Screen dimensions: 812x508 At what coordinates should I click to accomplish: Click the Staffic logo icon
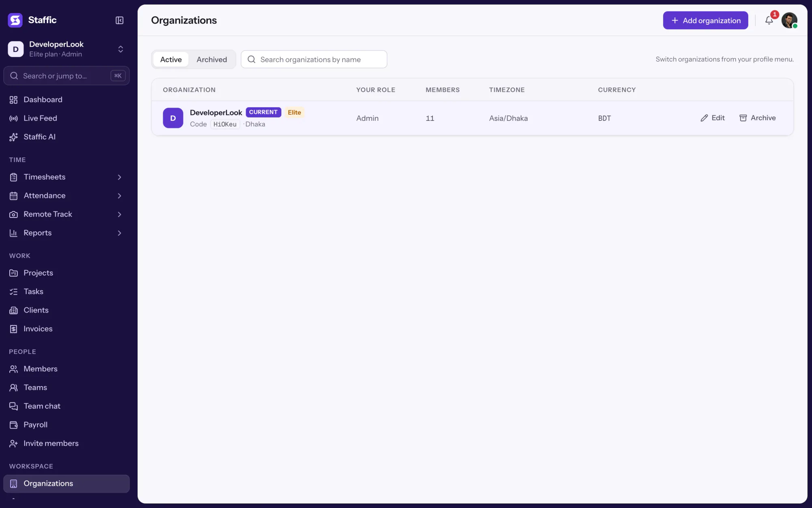[x=15, y=20]
